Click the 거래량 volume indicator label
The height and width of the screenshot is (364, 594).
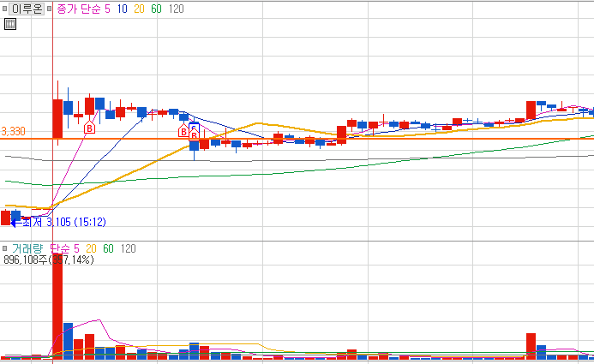27,248
